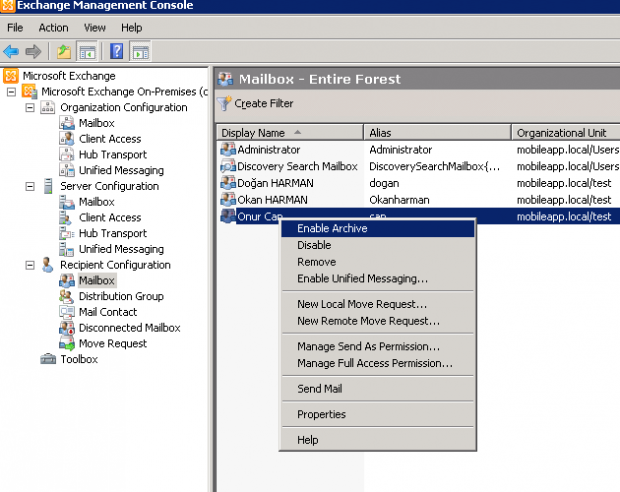Viewport: 620px width, 492px height.
Task: Click the Create Filter funnel icon
Action: (224, 104)
